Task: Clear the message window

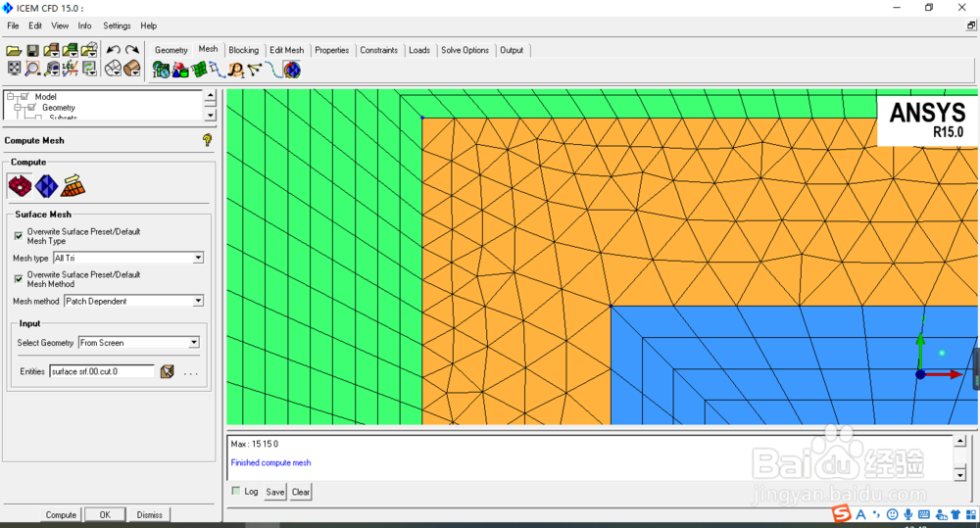Action: coord(301,492)
